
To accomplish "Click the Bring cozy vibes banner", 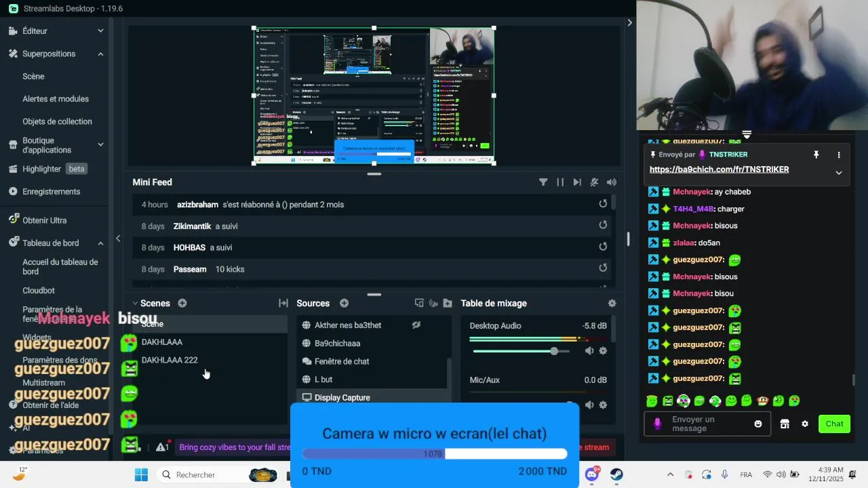I will click(234, 447).
